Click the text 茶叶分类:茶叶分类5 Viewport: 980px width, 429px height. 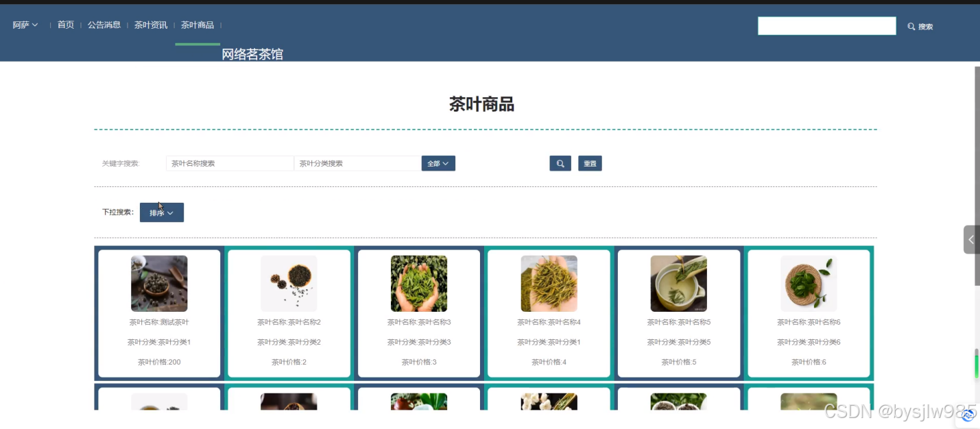tap(679, 342)
